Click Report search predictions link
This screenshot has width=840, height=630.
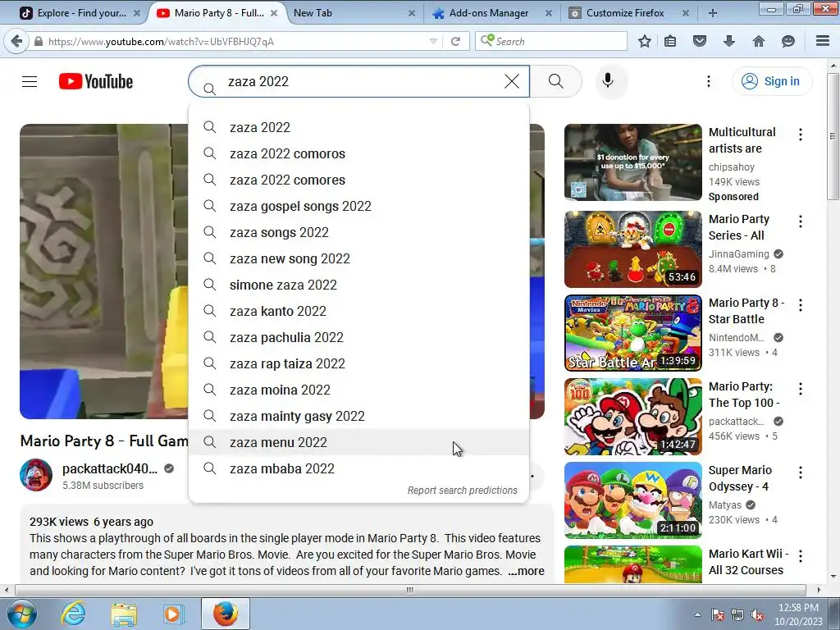coord(463,491)
